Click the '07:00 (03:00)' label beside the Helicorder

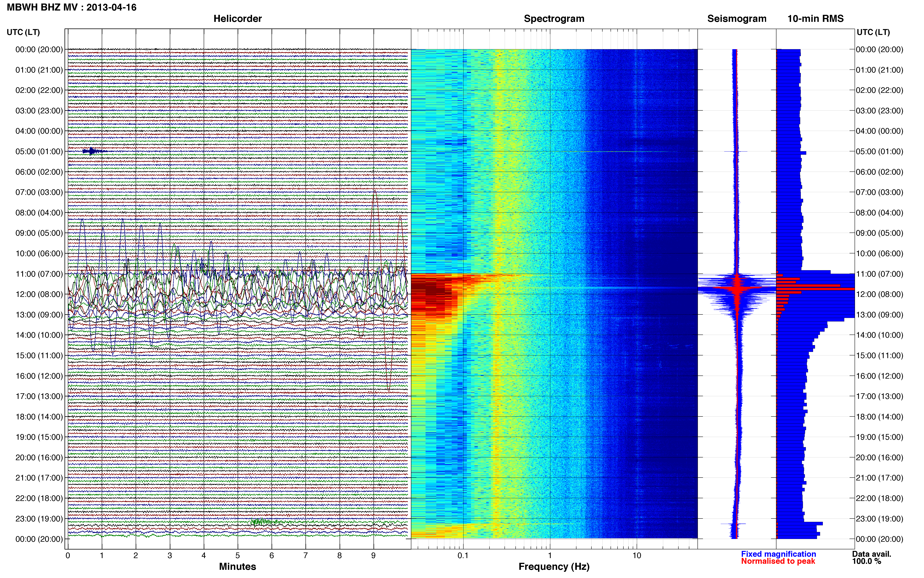coord(39,192)
